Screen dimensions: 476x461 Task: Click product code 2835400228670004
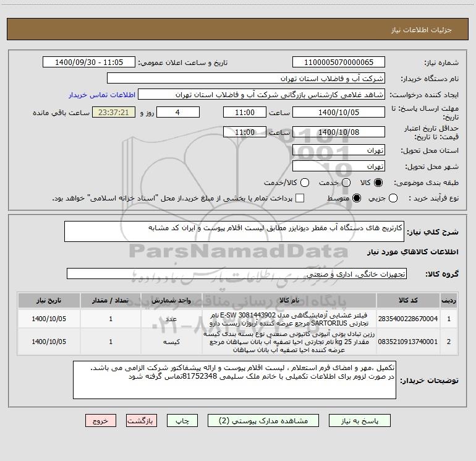(x=408, y=319)
